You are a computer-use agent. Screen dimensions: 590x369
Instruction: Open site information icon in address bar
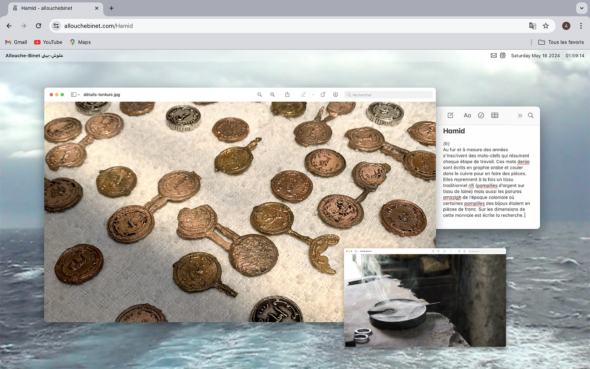pyautogui.click(x=56, y=26)
